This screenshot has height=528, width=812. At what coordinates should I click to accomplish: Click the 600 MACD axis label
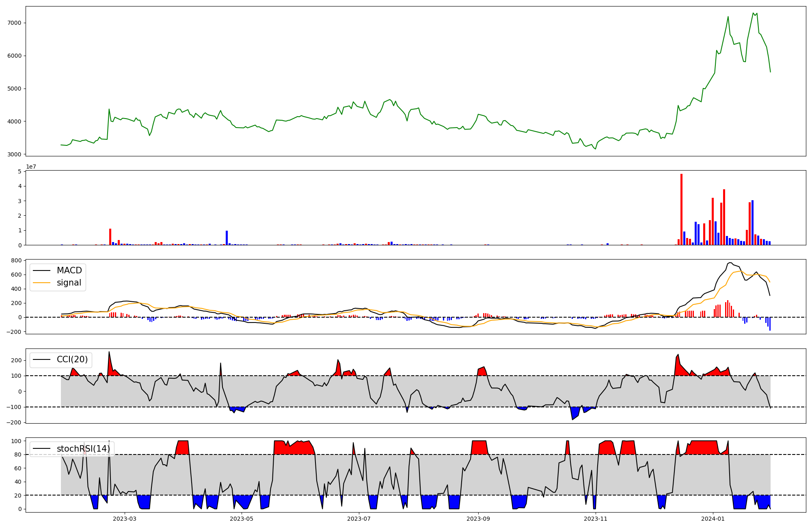pos(16,275)
